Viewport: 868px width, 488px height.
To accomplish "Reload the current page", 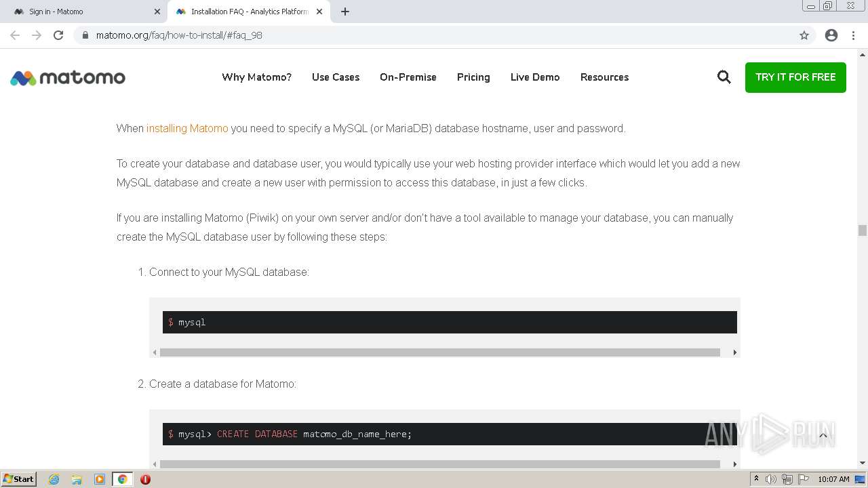I will coord(58,35).
